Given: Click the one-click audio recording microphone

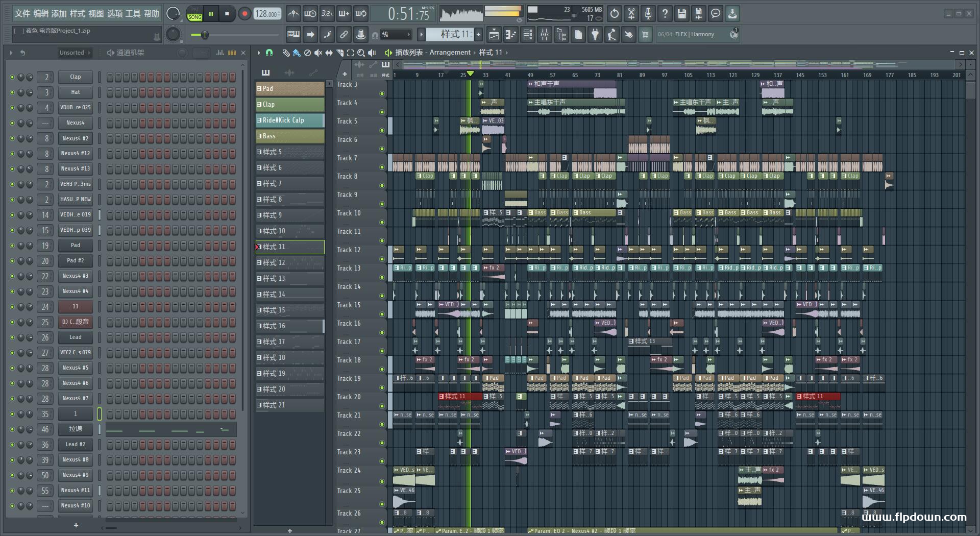Looking at the screenshot, I should pyautogui.click(x=648, y=14).
